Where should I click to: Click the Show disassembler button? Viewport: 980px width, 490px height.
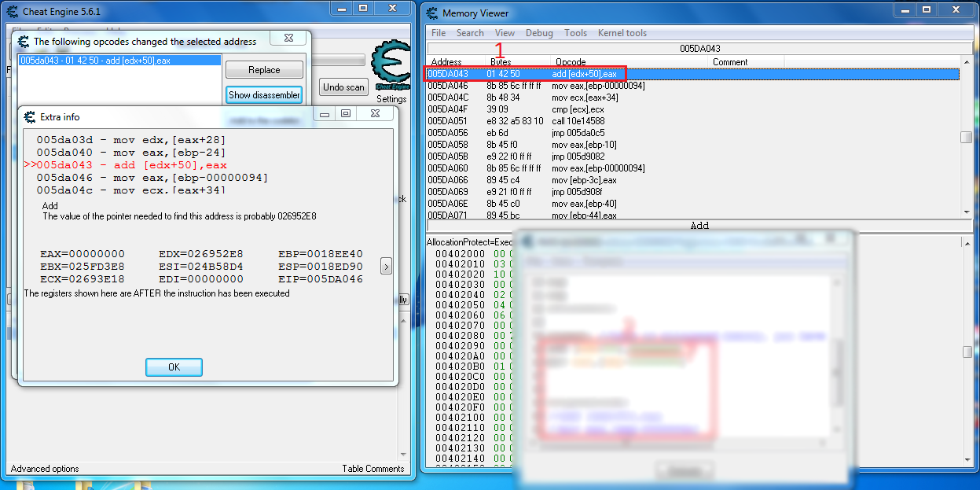pos(264,95)
